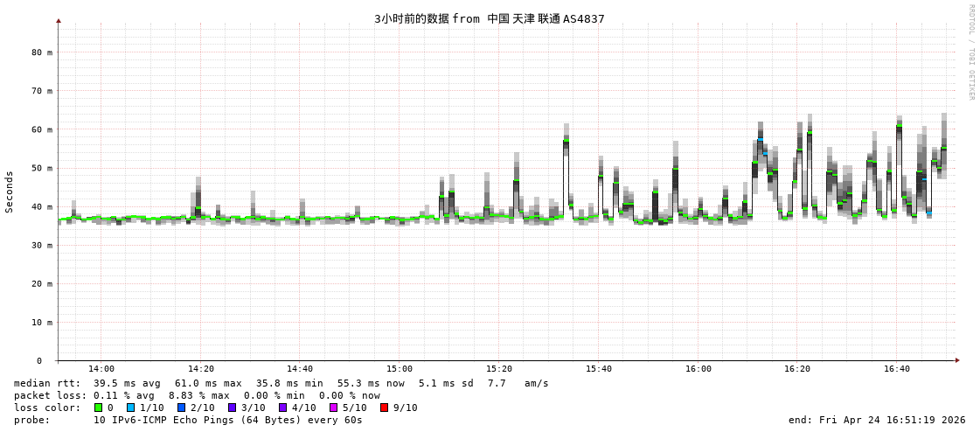Viewport: 980px width, 432px height.
Task: Click the 15:00 time axis label
Action: click(x=400, y=369)
